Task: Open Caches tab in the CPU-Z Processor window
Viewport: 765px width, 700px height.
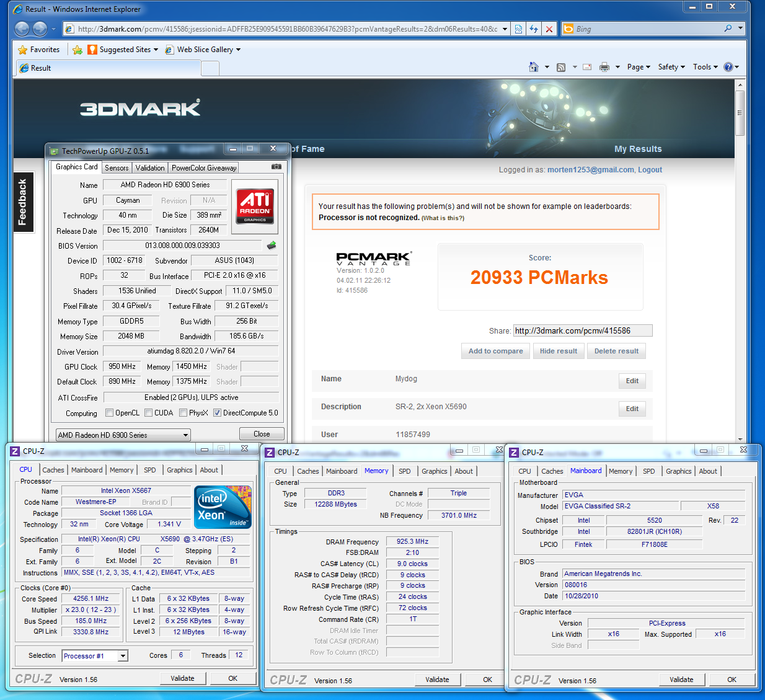Action: [x=53, y=470]
